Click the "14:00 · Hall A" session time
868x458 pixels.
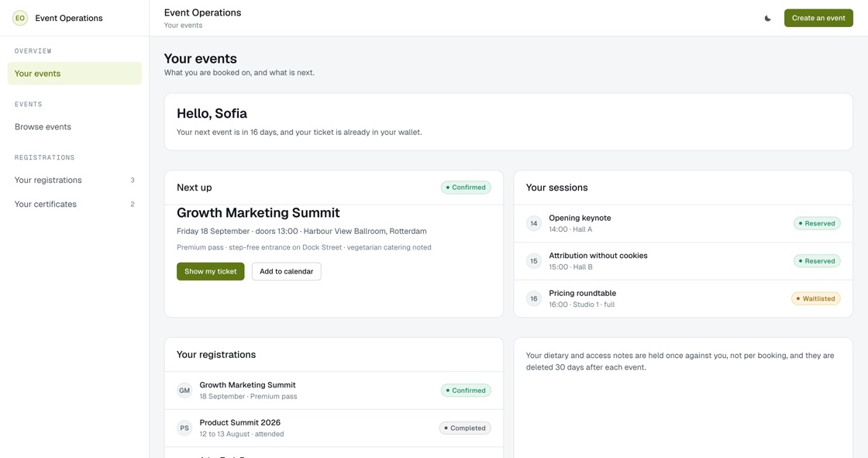tap(570, 229)
